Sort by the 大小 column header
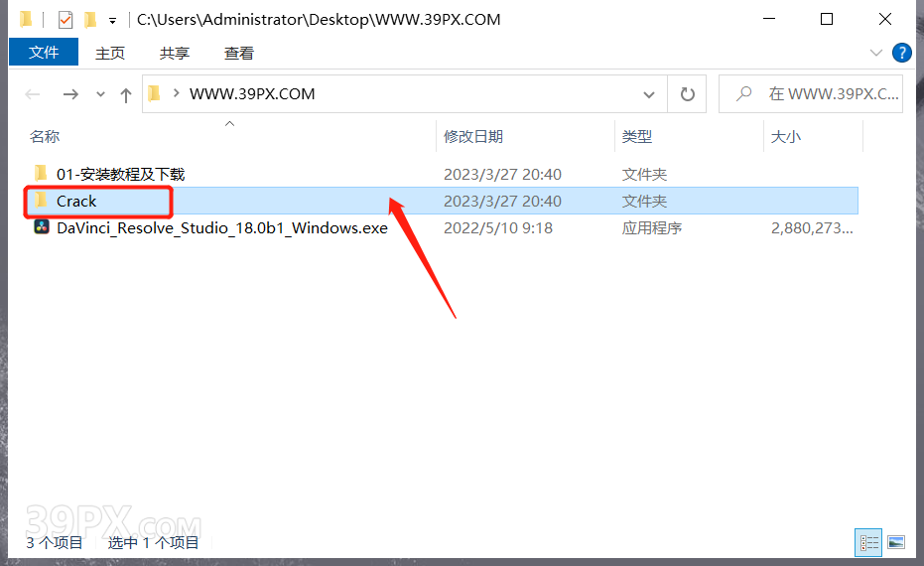Image resolution: width=924 pixels, height=566 pixels. 786,137
